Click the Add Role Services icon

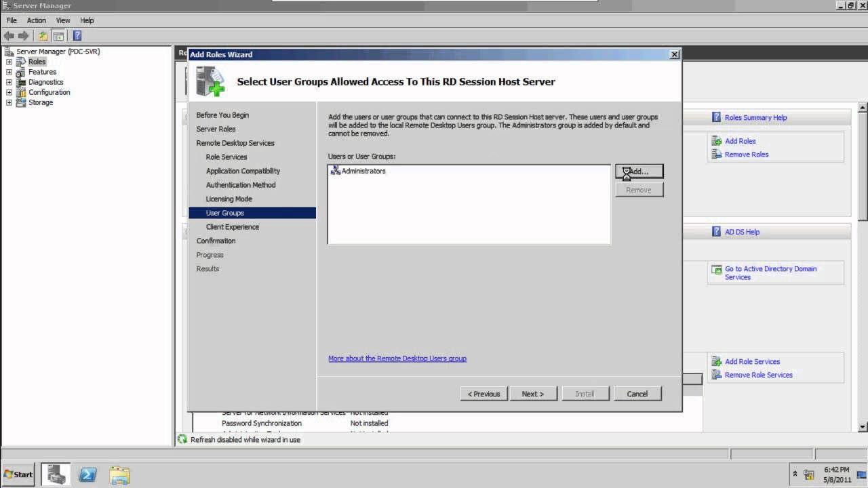[x=717, y=361]
